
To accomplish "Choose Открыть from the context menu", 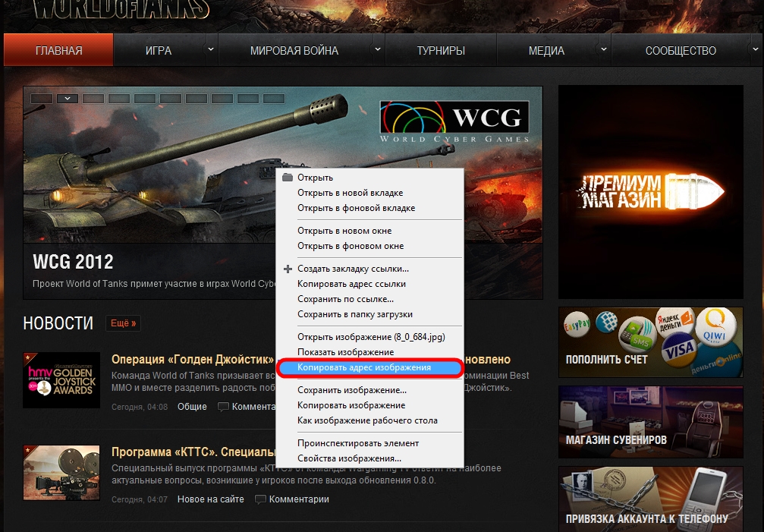I will pos(369,178).
